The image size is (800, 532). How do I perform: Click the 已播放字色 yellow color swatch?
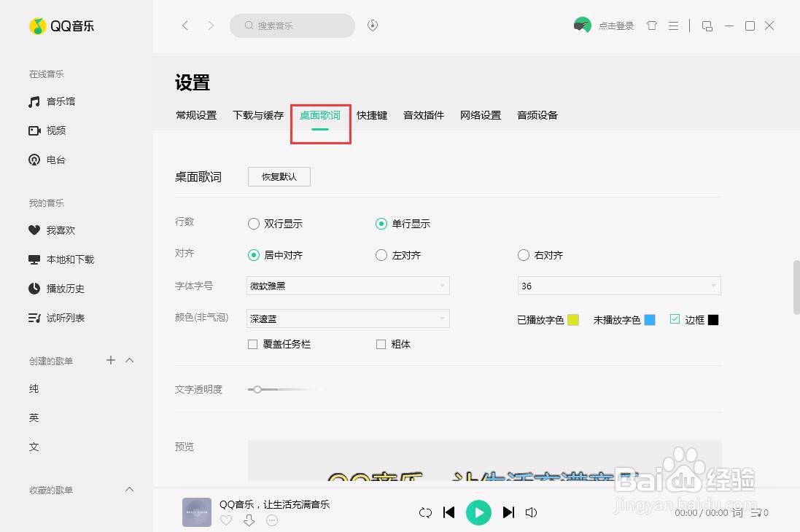[572, 319]
